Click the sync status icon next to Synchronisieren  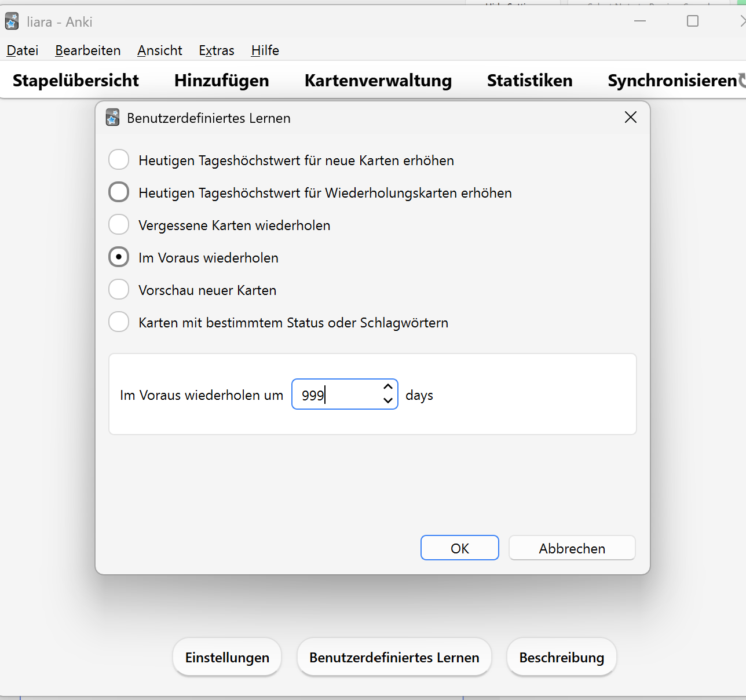pyautogui.click(x=743, y=81)
